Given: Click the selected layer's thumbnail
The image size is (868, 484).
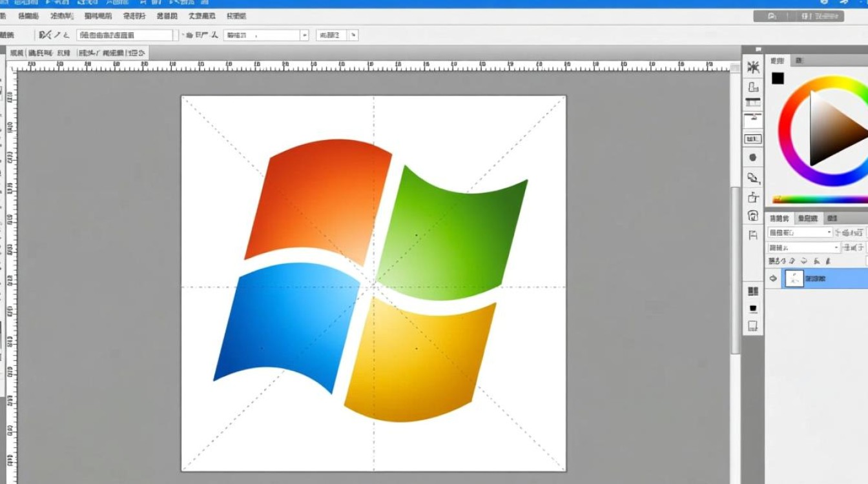Looking at the screenshot, I should tap(793, 278).
